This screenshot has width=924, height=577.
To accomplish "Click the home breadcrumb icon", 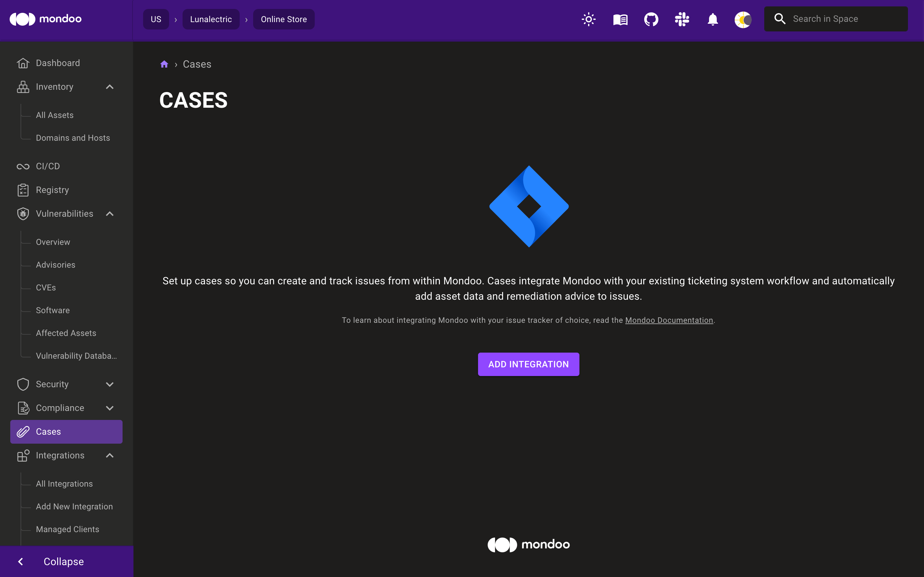I will point(164,64).
